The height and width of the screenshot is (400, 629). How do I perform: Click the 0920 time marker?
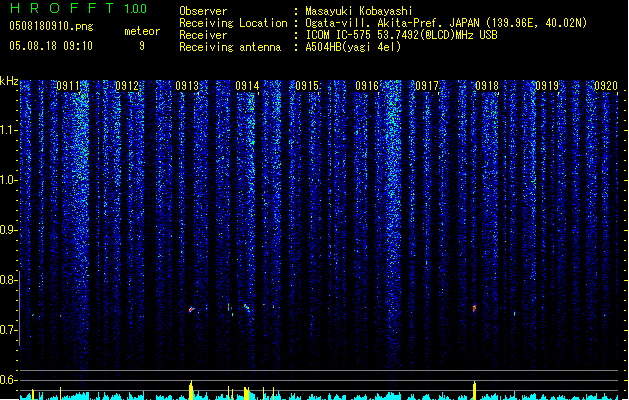tap(606, 86)
